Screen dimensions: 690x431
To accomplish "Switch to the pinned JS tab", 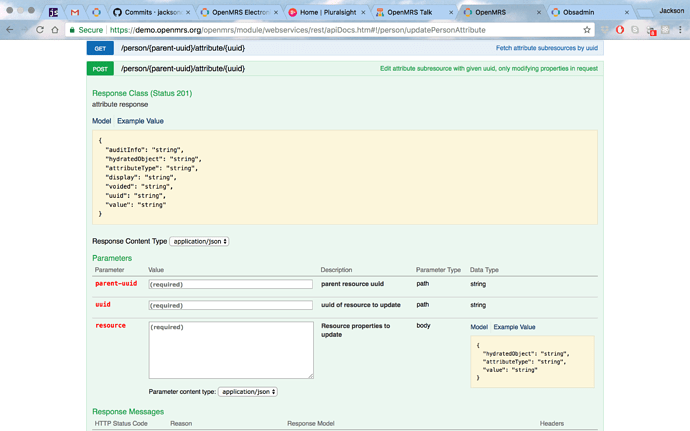I will pyautogui.click(x=53, y=12).
